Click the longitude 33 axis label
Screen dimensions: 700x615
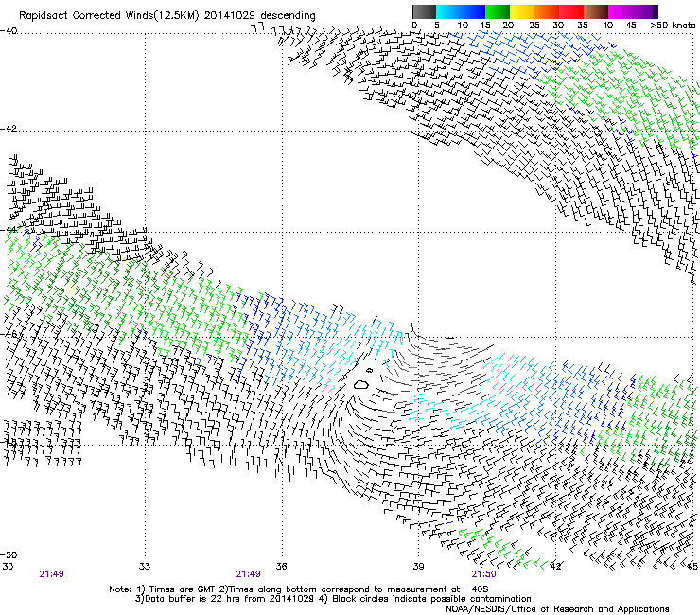point(145,567)
